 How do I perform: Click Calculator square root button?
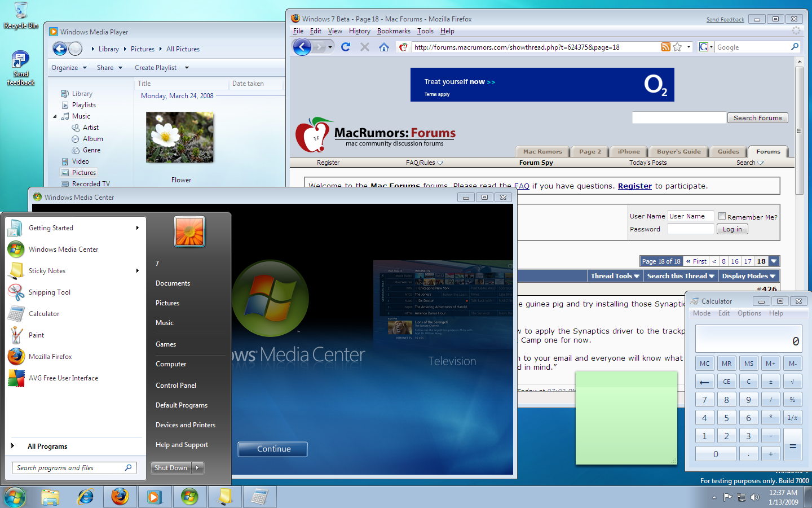coord(792,382)
